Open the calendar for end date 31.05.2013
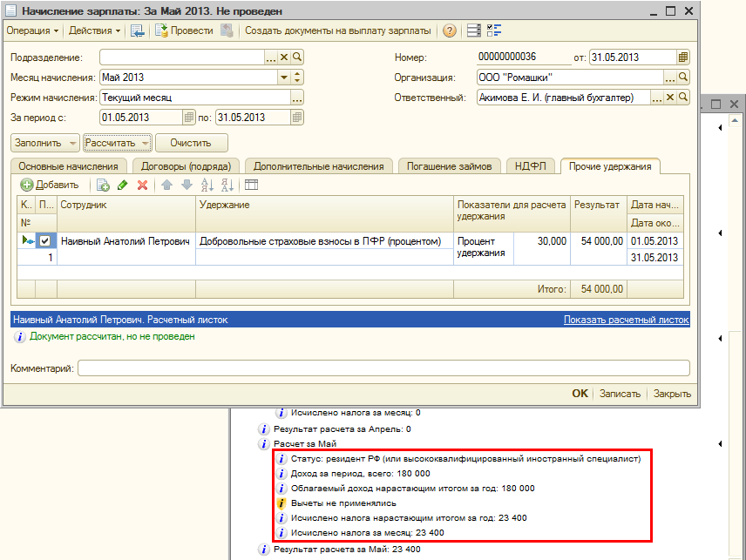The width and height of the screenshot is (746, 560). pyautogui.click(x=297, y=118)
